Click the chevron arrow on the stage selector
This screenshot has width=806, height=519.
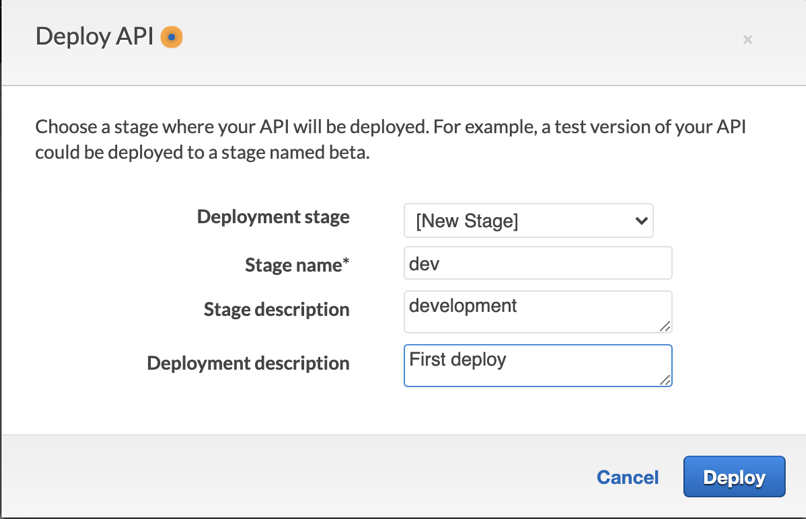pos(641,221)
